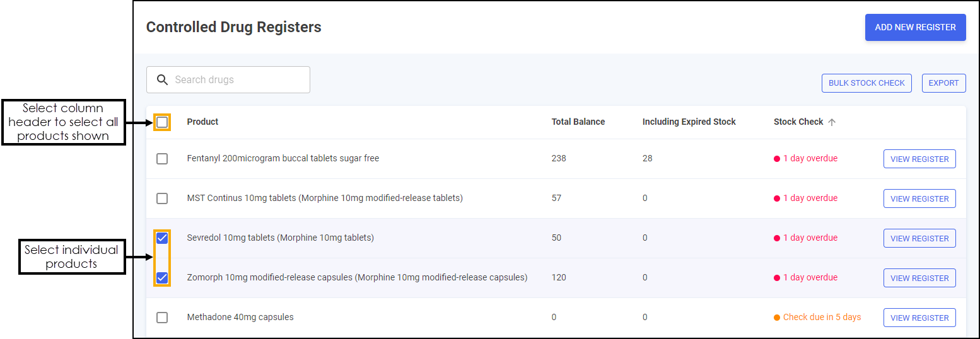The width and height of the screenshot is (980, 339).
Task: View register for MST Continus 10mg
Action: click(919, 198)
